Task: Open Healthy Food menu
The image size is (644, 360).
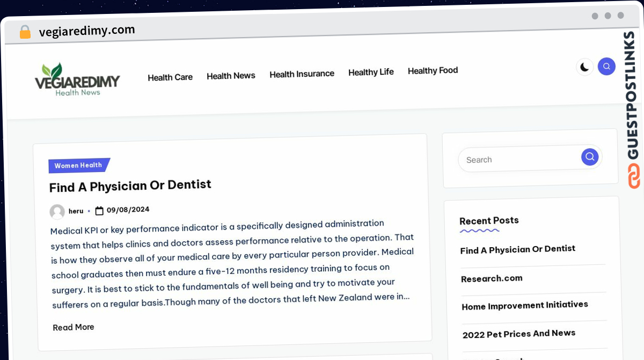Action: 433,70
